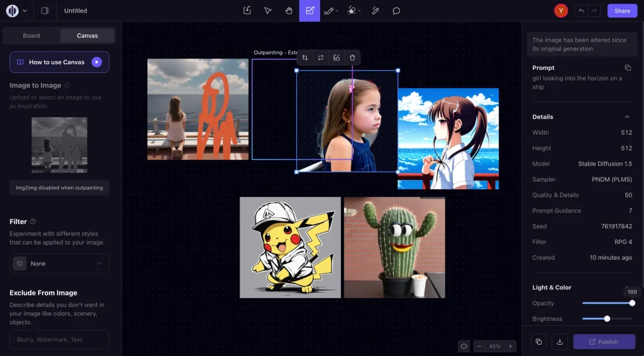Switch to the Canvas tab

click(87, 36)
